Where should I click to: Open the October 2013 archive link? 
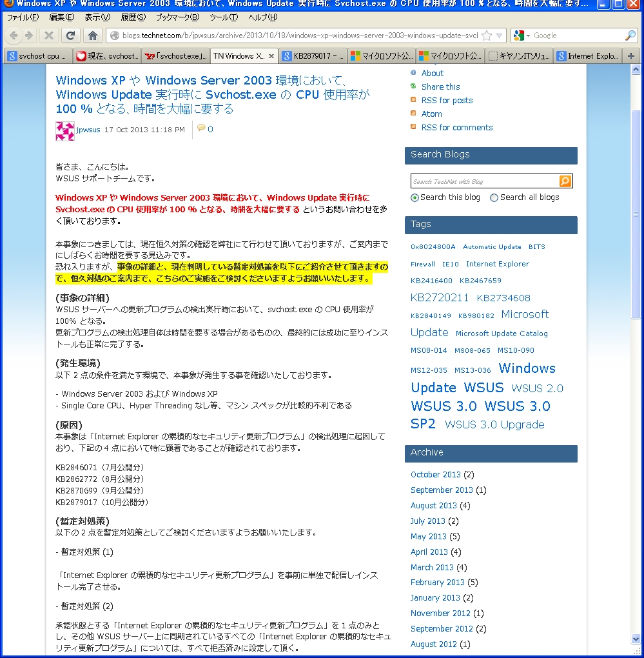(435, 475)
